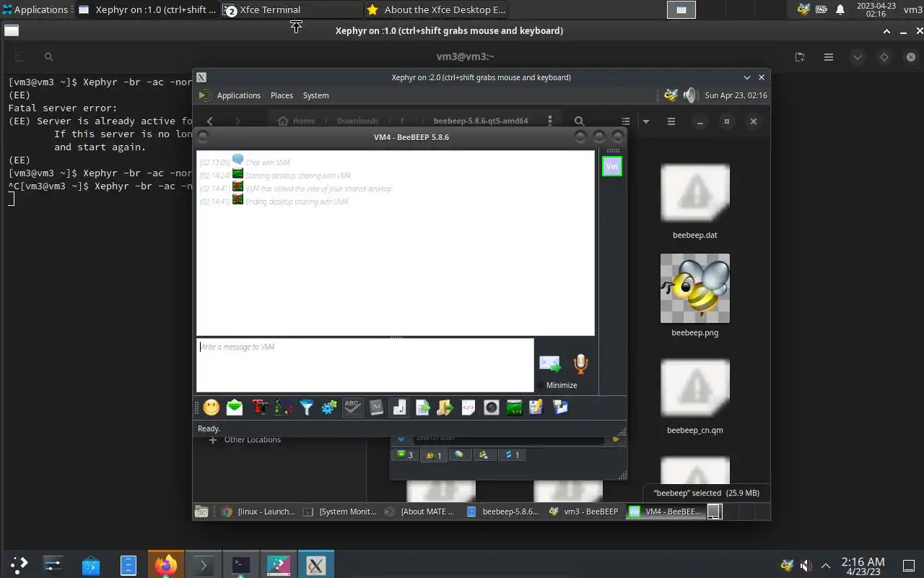Screen dimensions: 924x578
Task: Click the muted volume icon in bottom tray
Action: tap(806, 565)
